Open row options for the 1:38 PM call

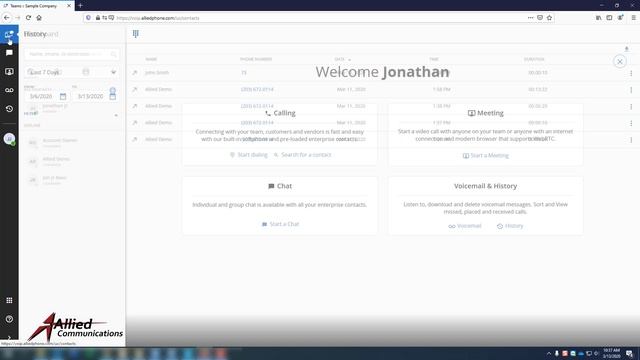[631, 107]
